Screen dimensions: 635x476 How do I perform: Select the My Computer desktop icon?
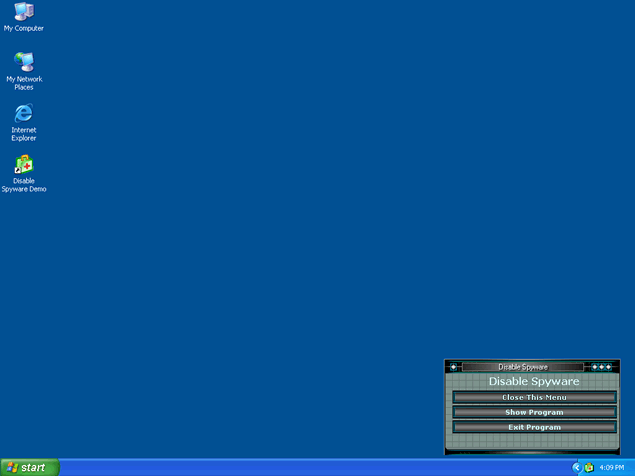23,12
